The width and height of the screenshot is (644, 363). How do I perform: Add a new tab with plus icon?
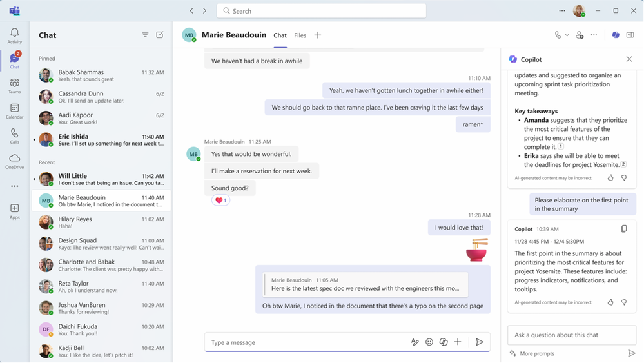click(317, 35)
